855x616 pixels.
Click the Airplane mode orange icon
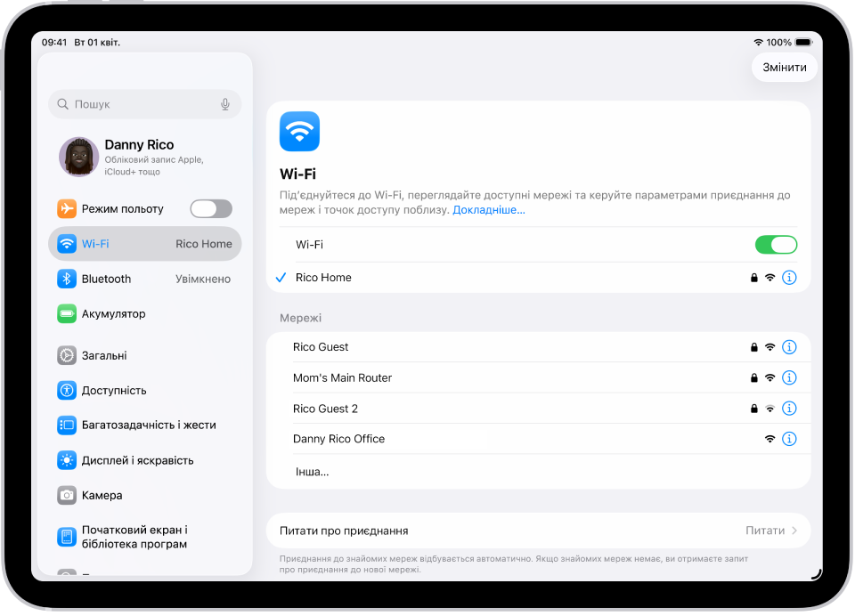pos(67,209)
